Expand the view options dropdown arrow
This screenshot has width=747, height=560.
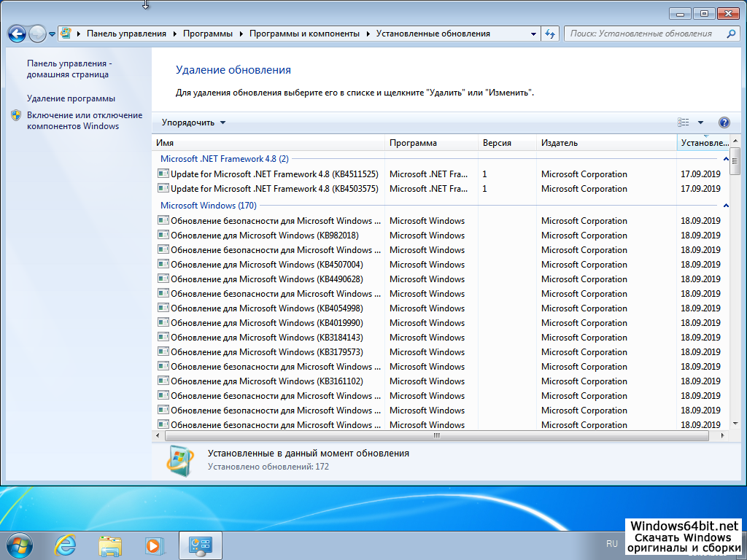pos(701,122)
